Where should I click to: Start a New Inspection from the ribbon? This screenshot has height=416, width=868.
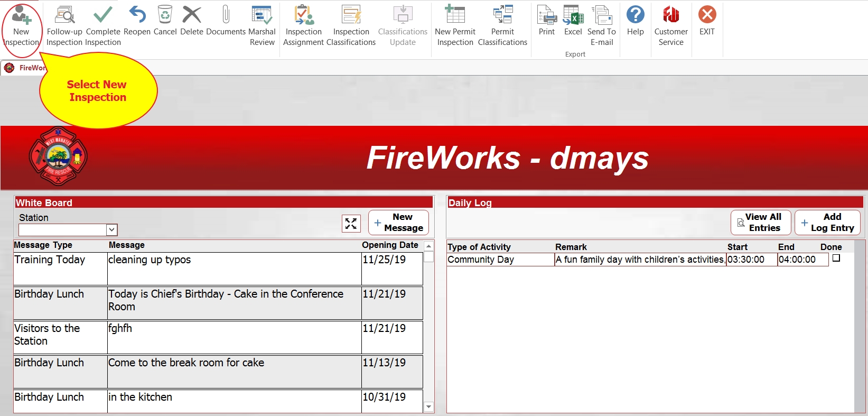coord(21,26)
